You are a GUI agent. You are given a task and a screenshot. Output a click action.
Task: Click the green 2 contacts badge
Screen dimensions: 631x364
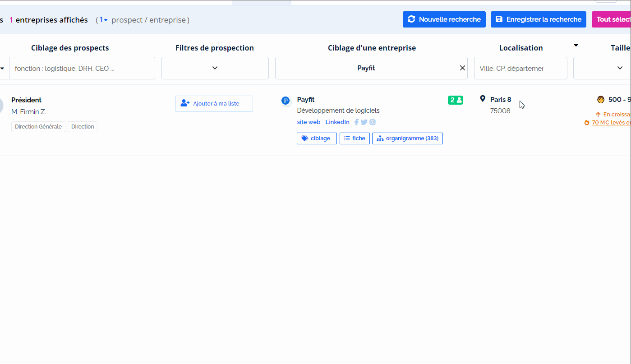[x=456, y=100]
